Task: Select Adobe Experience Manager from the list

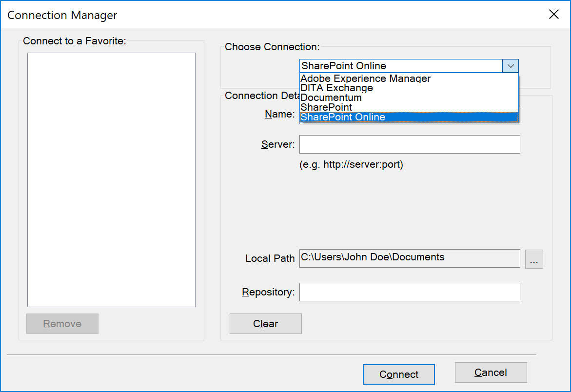Action: (x=365, y=78)
